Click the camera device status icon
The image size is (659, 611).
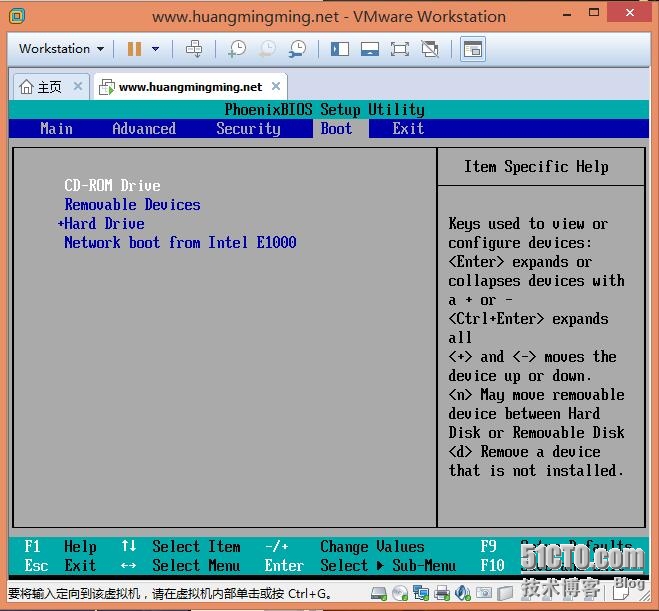click(484, 593)
